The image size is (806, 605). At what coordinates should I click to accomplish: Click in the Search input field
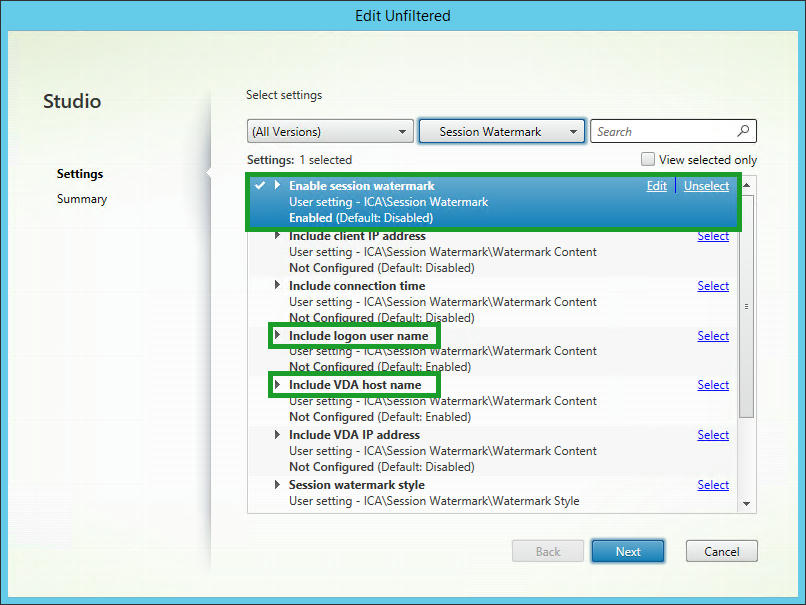pos(663,131)
